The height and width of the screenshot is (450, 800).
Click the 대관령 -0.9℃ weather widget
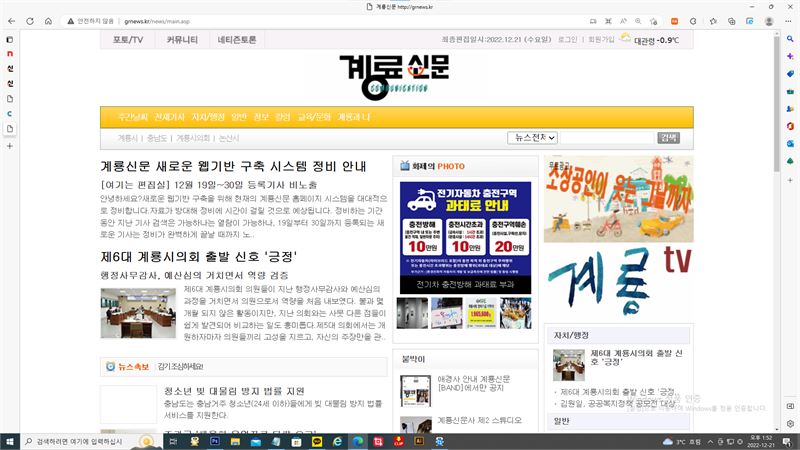tap(649, 40)
